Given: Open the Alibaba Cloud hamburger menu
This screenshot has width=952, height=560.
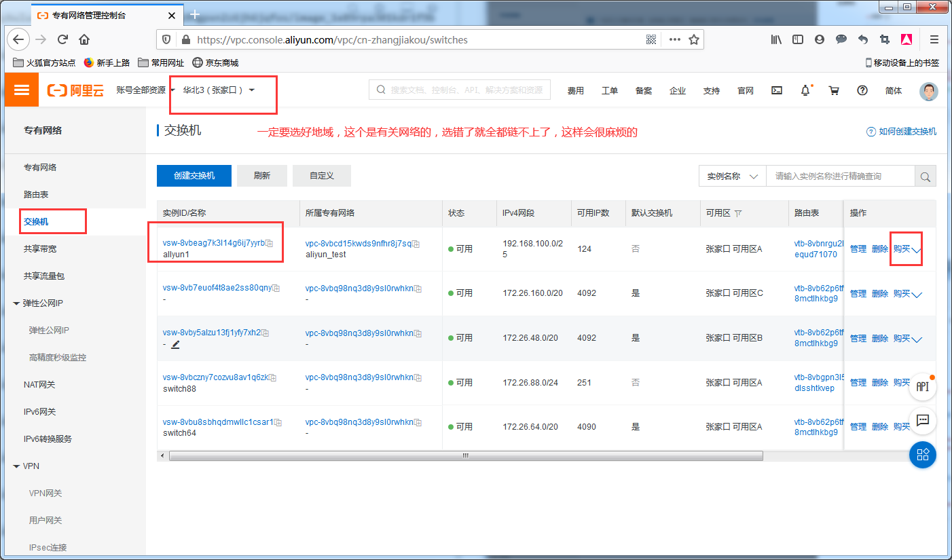Looking at the screenshot, I should tap(22, 90).
